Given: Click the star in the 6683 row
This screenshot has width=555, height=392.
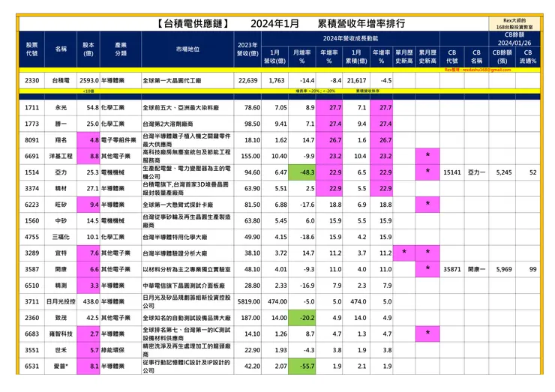Looking at the screenshot, I should pyautogui.click(x=427, y=334).
